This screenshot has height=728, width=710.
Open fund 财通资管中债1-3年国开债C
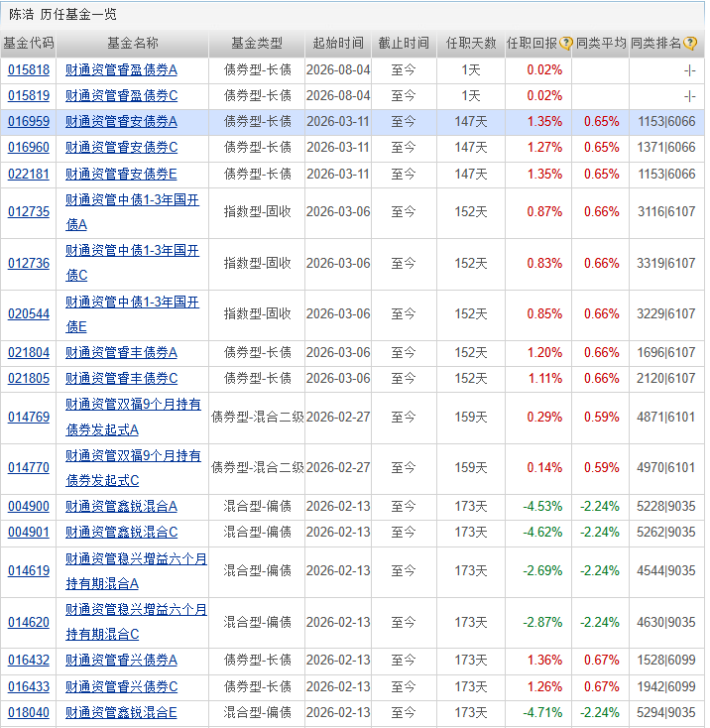click(x=132, y=263)
